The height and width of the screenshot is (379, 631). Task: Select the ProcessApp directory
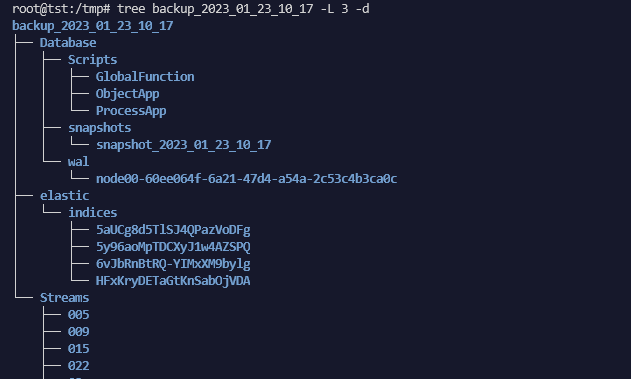point(131,111)
